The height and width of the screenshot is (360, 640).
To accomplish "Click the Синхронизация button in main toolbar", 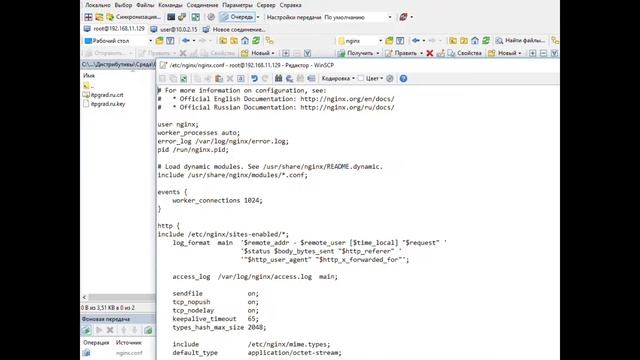I will [x=134, y=17].
